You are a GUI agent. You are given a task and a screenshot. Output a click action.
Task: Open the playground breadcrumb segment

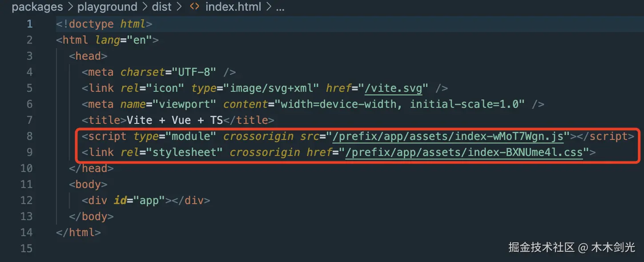click(x=107, y=7)
